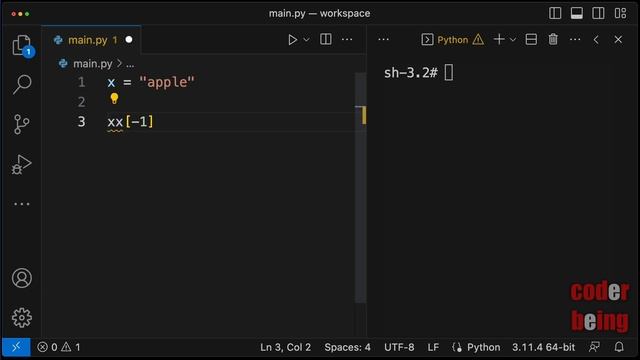Viewport: 640px width, 360px height.
Task: Open a remote window from status bar
Action: coord(16,347)
